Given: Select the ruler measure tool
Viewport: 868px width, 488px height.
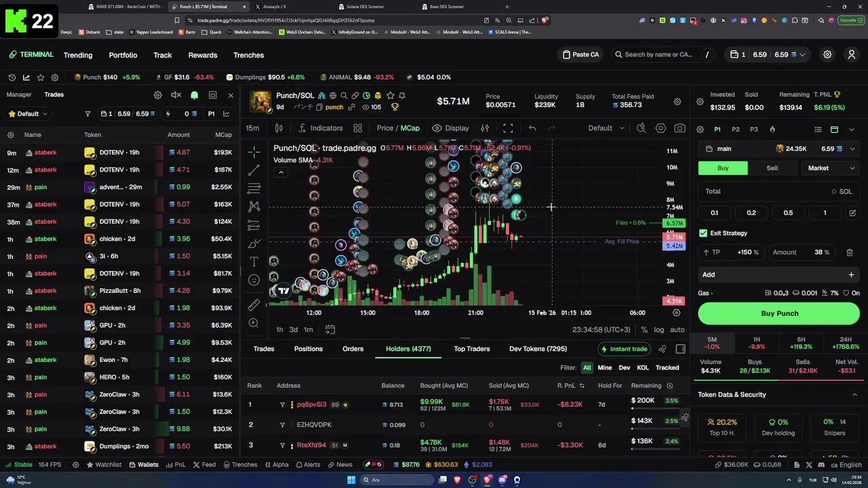Looking at the screenshot, I should [x=254, y=305].
